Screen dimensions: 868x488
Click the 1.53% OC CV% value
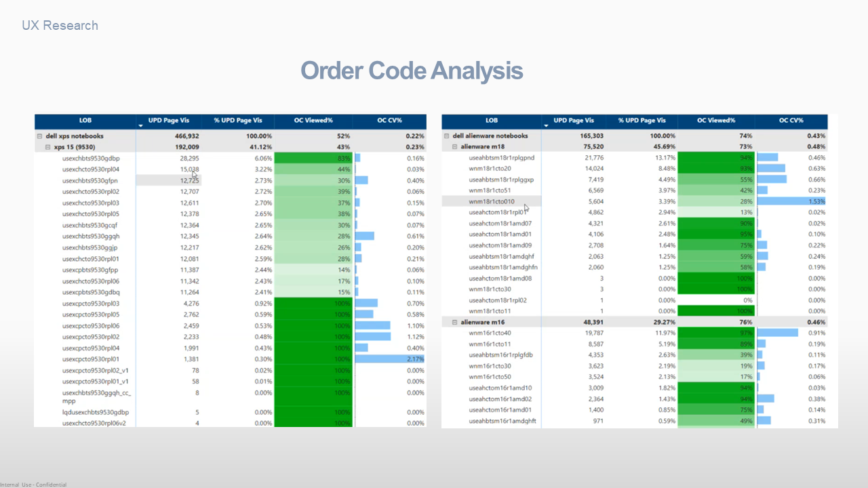816,201
